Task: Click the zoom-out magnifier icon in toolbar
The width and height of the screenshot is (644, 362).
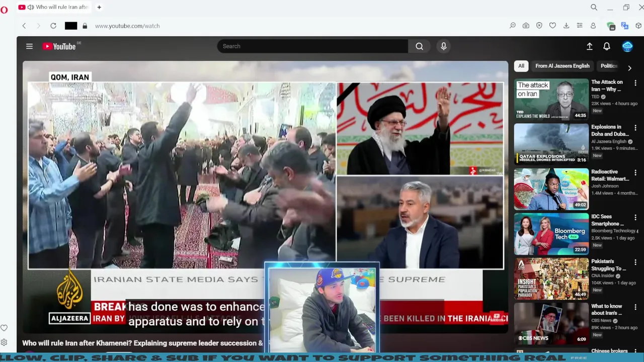Action: point(513,26)
